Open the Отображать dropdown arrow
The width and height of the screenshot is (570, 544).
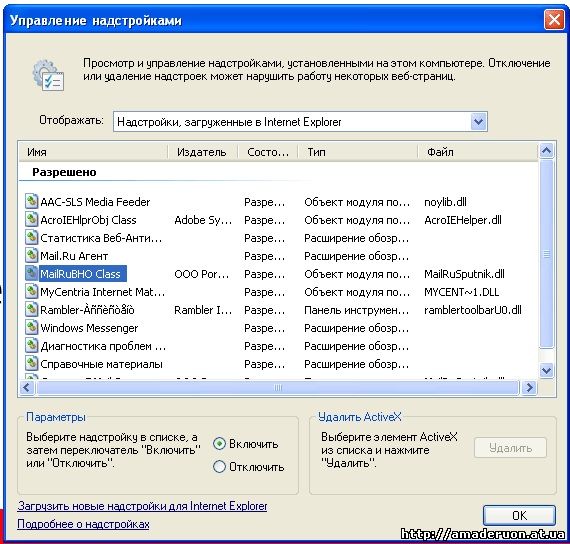click(x=478, y=121)
